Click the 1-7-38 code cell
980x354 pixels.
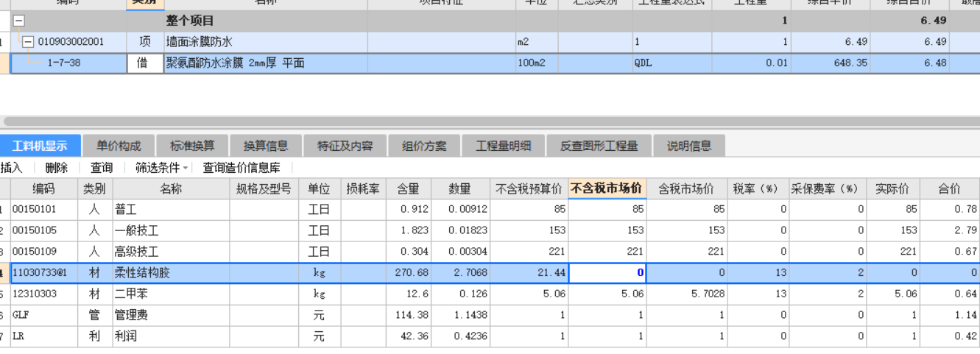pyautogui.click(x=64, y=63)
